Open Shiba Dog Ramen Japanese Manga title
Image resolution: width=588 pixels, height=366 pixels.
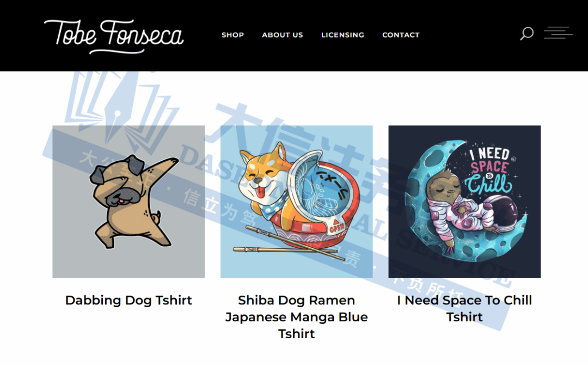[297, 317]
